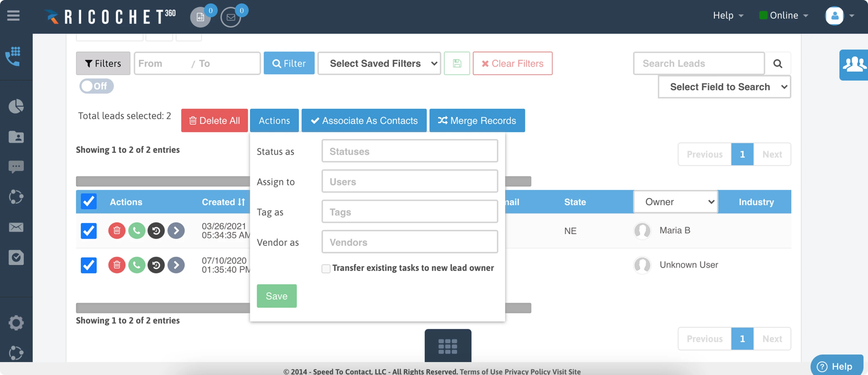This screenshot has width=868, height=375.
Task: Toggle the Off switch below Filters
Action: (x=96, y=86)
